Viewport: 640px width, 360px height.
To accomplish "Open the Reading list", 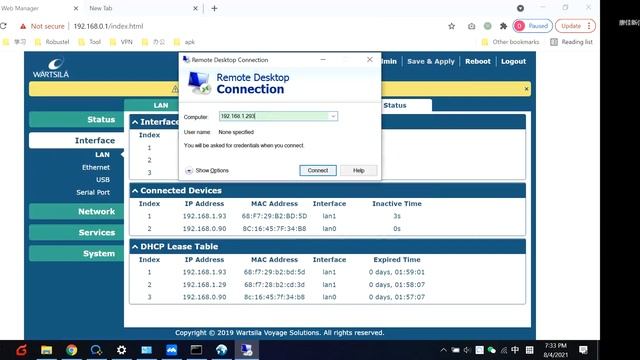I will point(571,42).
